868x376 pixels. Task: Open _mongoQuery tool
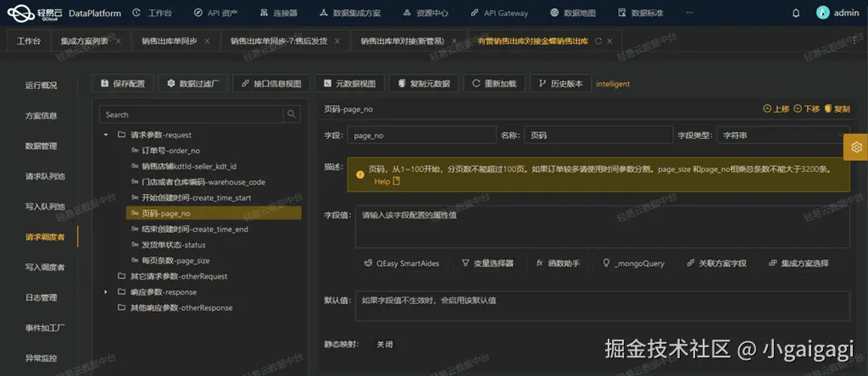coord(634,263)
